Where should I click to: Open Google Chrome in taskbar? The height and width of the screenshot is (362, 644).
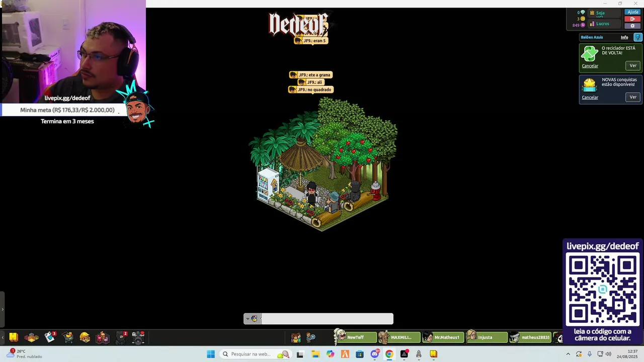click(389, 354)
